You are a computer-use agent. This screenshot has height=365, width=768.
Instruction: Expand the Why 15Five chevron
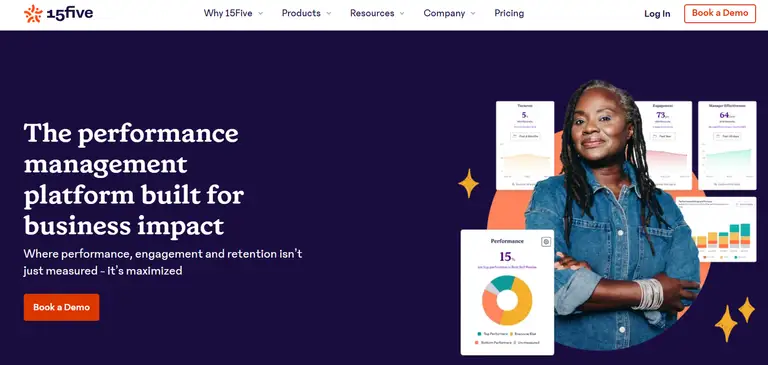[x=261, y=14]
